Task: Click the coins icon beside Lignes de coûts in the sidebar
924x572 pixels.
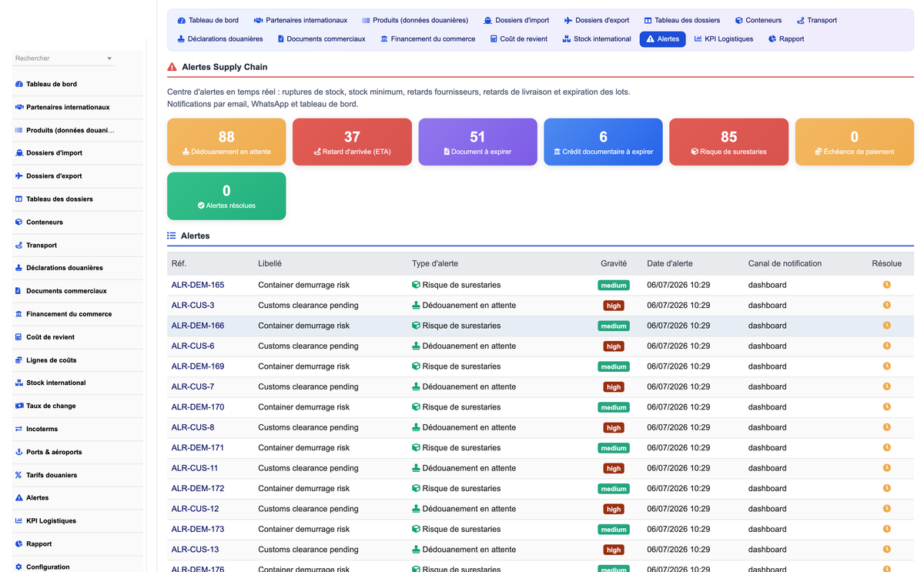Action: point(18,360)
